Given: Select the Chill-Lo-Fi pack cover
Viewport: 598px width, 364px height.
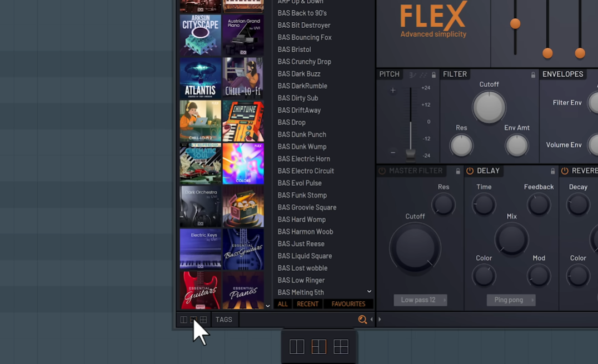Looking at the screenshot, I should (x=243, y=78).
